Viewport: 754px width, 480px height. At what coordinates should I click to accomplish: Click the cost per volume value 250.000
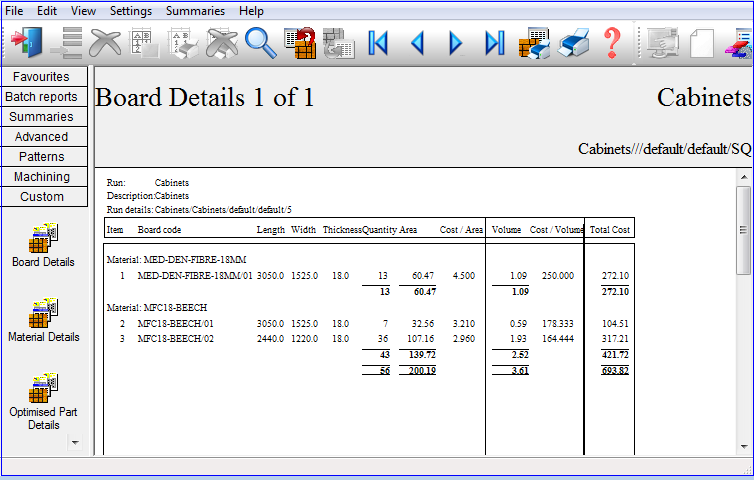click(558, 276)
